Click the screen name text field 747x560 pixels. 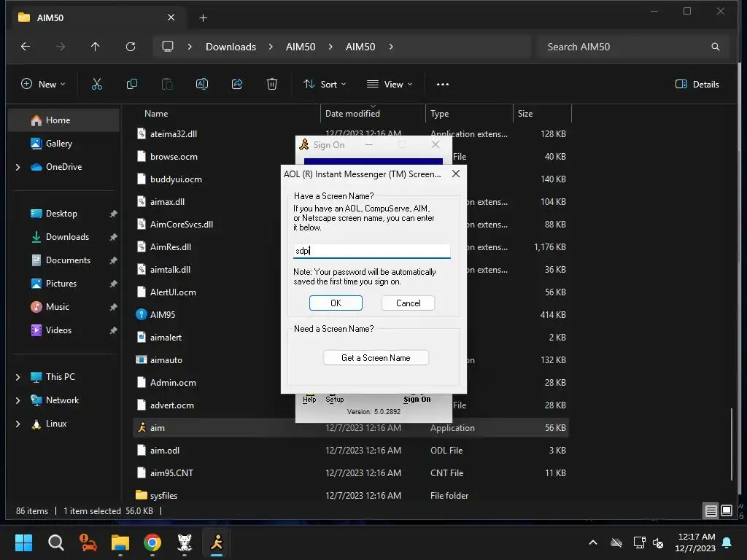[x=371, y=251]
